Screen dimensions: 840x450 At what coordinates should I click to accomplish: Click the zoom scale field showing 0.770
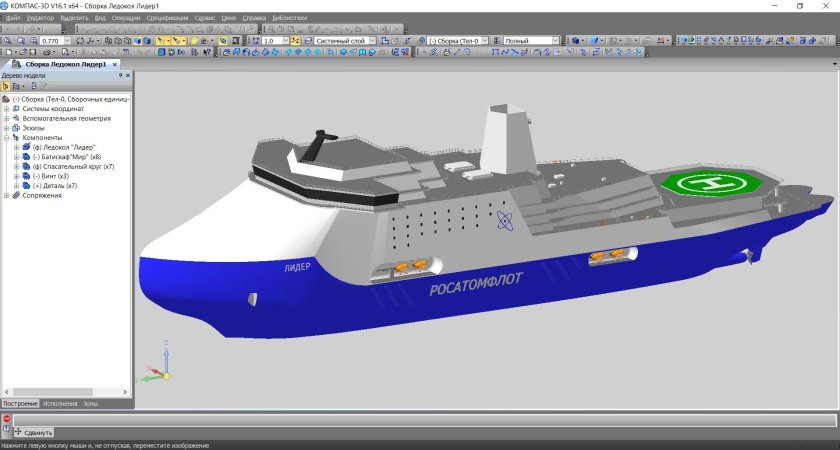[51, 41]
